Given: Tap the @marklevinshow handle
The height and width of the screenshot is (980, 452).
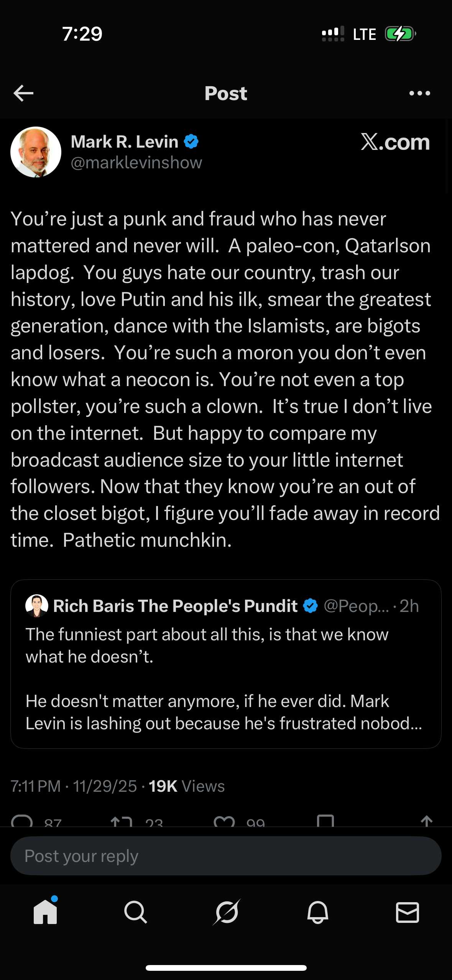Looking at the screenshot, I should [136, 163].
